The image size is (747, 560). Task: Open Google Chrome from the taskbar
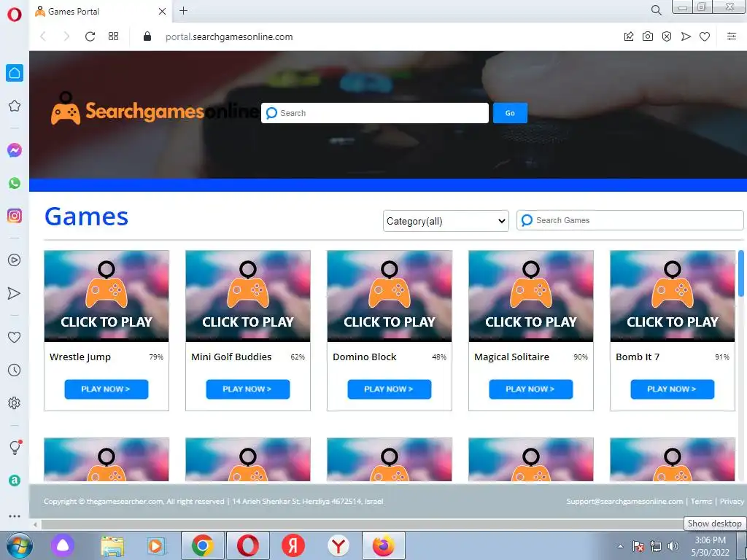click(203, 545)
